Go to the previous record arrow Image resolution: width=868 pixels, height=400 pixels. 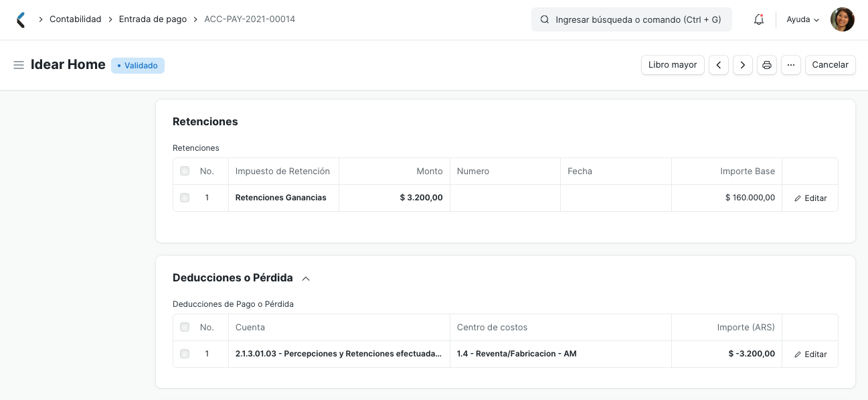pos(718,65)
